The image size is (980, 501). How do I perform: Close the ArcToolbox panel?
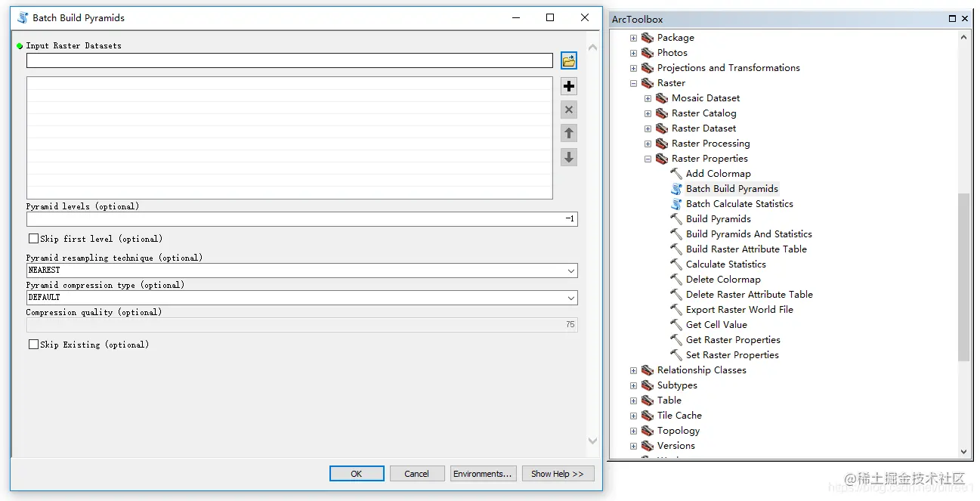coord(966,19)
